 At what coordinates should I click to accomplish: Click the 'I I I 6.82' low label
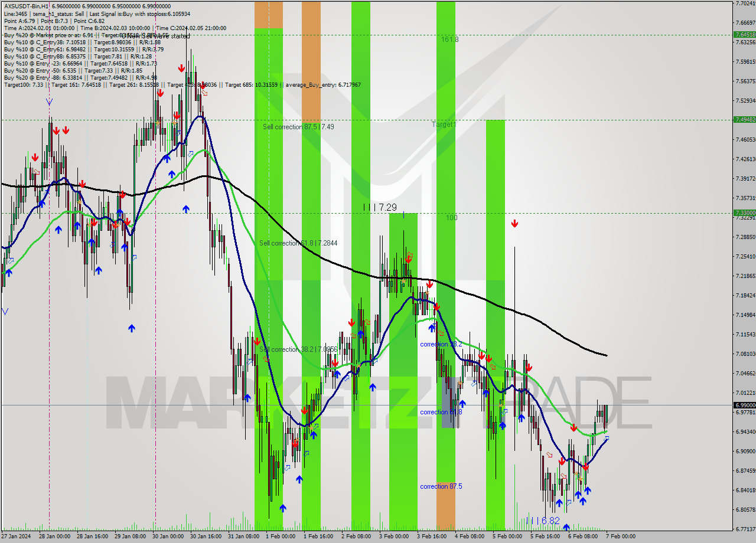click(x=542, y=521)
